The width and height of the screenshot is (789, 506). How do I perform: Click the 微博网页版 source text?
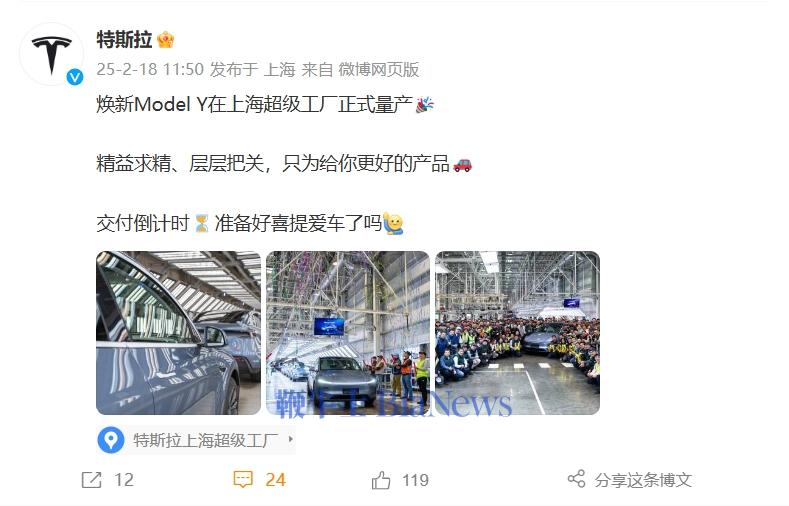pyautogui.click(x=378, y=69)
